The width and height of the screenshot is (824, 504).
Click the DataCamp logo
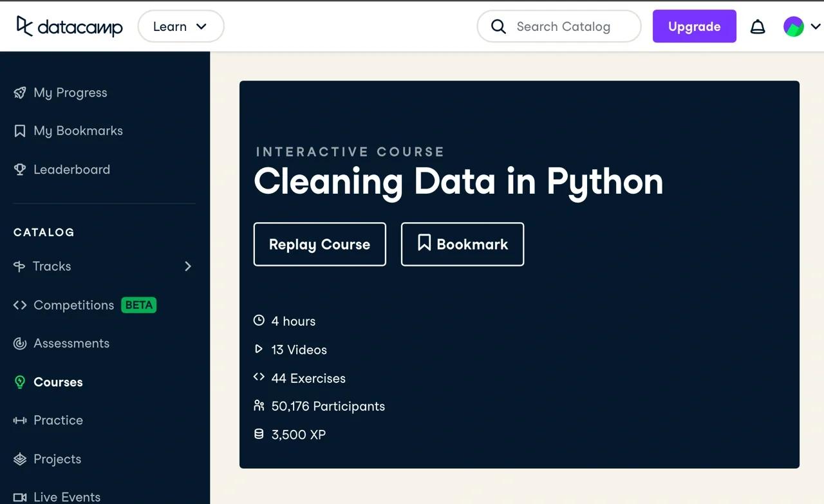(x=69, y=26)
